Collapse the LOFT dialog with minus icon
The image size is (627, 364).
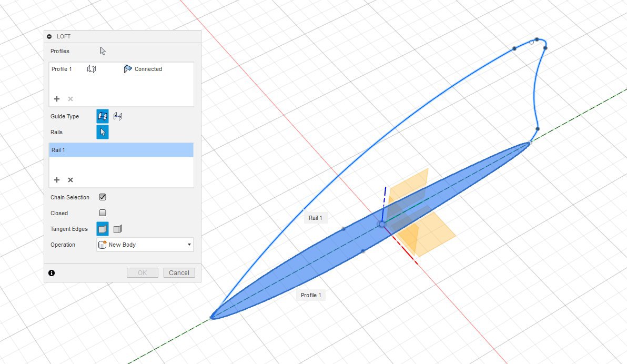coord(49,36)
